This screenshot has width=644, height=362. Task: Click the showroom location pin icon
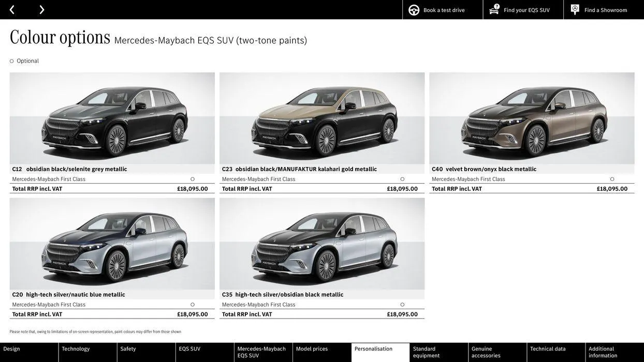(575, 9)
